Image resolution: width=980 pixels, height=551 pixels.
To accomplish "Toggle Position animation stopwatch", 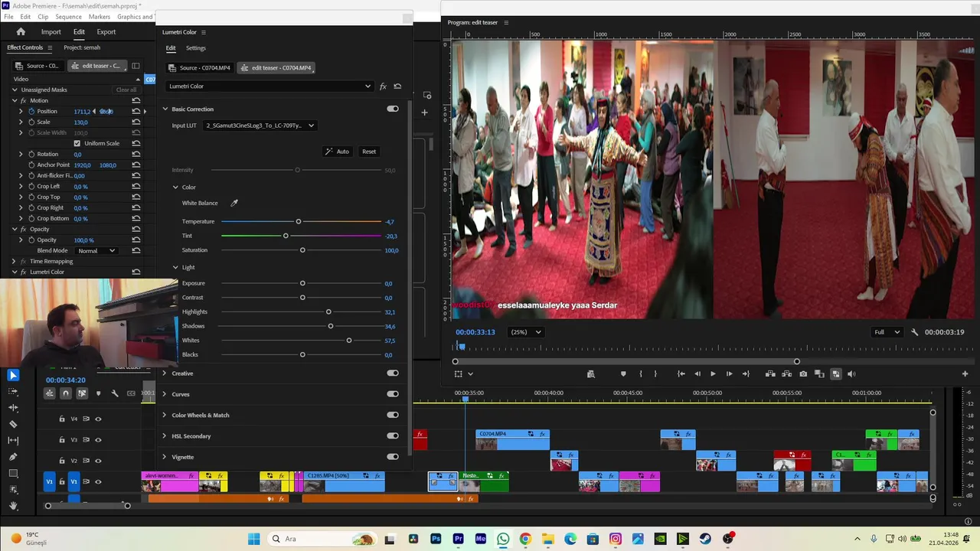I will point(31,111).
